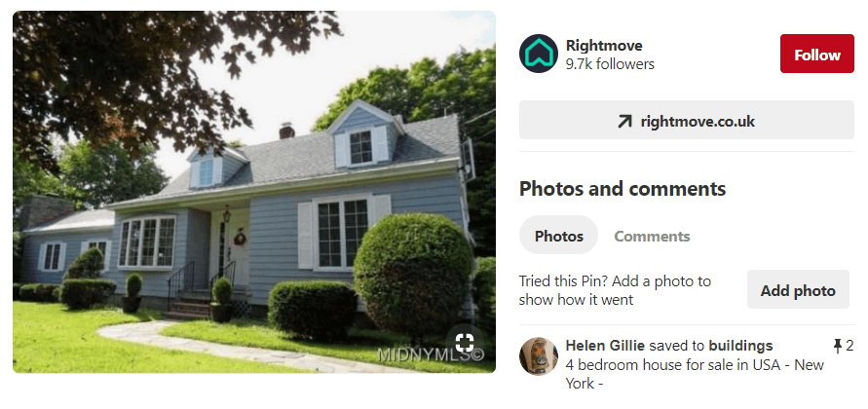The height and width of the screenshot is (409, 868).
Task: Open Helen Gillie's profile name link
Action: (605, 346)
